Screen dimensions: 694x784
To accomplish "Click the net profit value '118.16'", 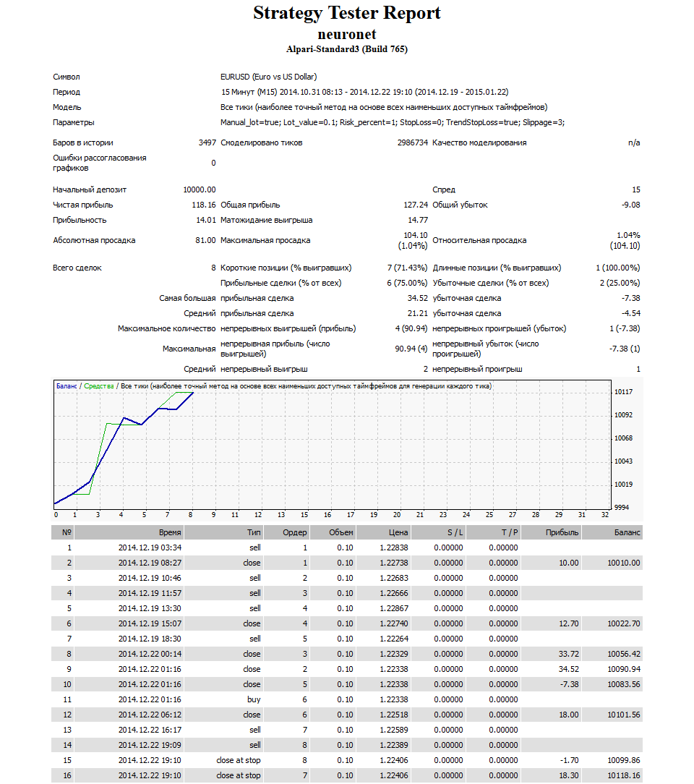I will pyautogui.click(x=204, y=205).
